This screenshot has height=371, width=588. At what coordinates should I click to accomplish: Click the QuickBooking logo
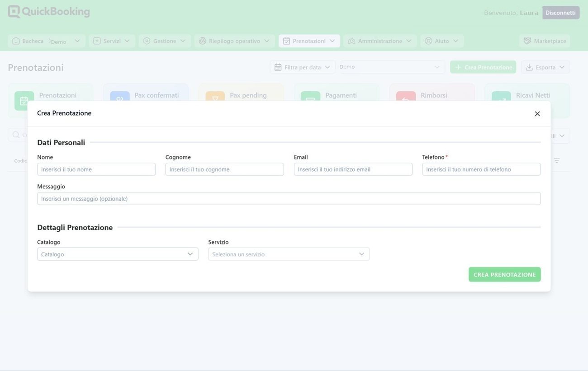click(49, 12)
